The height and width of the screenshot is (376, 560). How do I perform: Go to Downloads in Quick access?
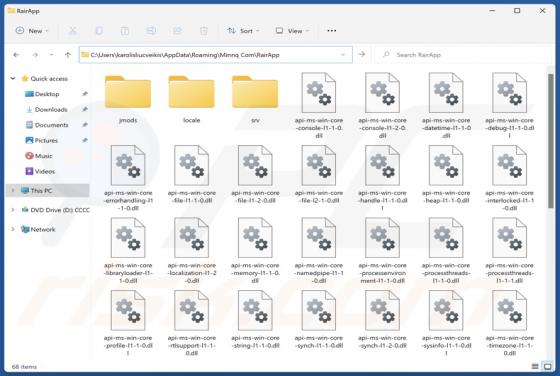[51, 110]
